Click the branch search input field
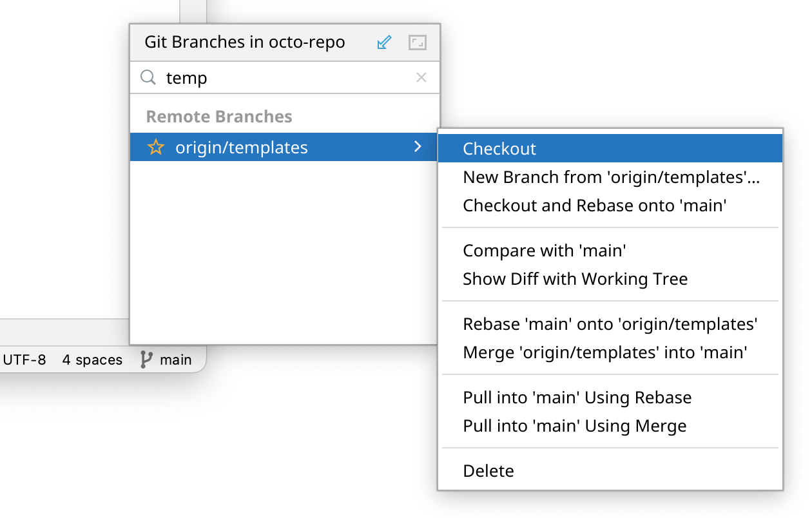 click(x=284, y=78)
